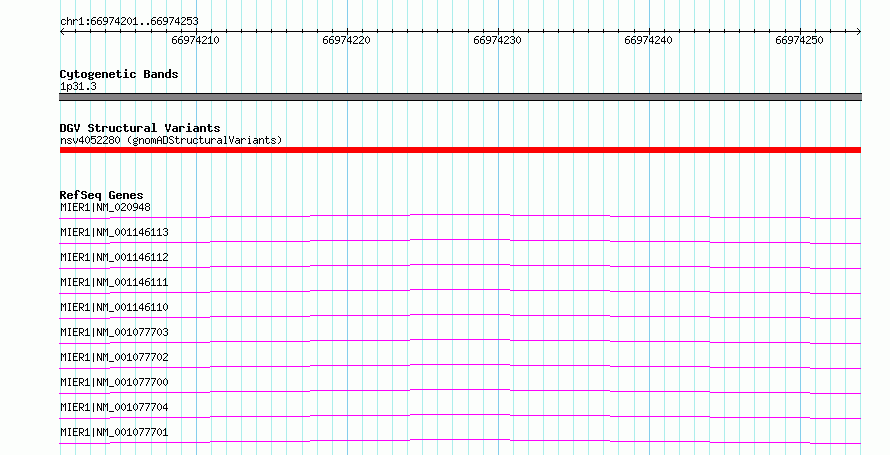Image resolution: width=890 pixels, height=455 pixels.
Task: Click the red nsv4052280 structural variant bar
Action: (x=460, y=150)
